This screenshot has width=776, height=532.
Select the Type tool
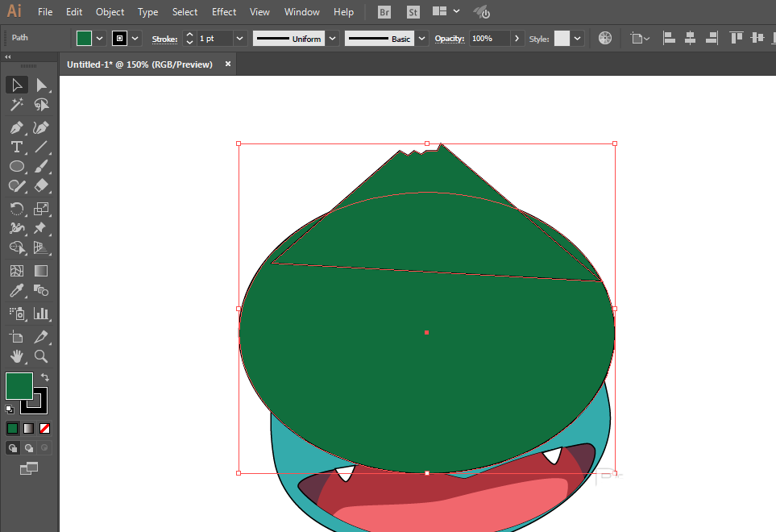click(x=17, y=147)
